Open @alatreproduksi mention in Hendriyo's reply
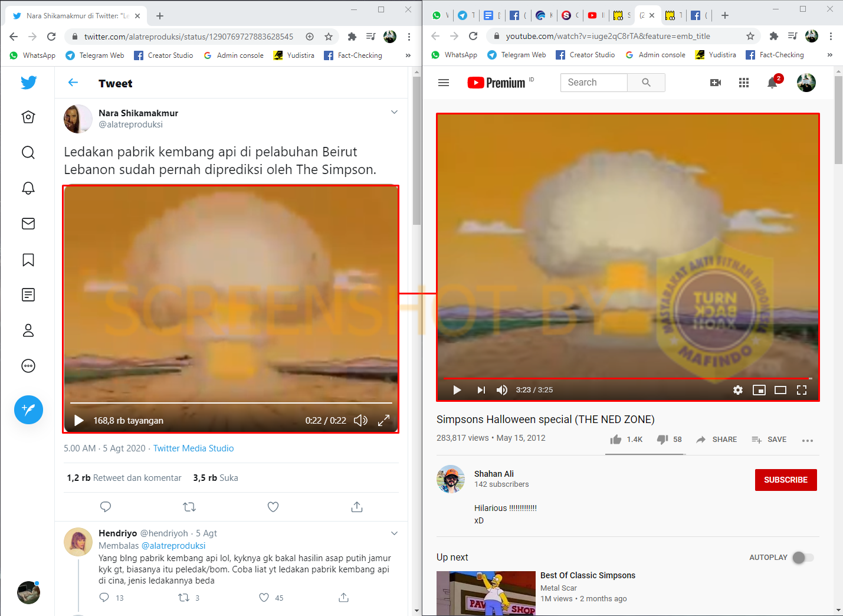This screenshot has width=843, height=616. [x=173, y=546]
